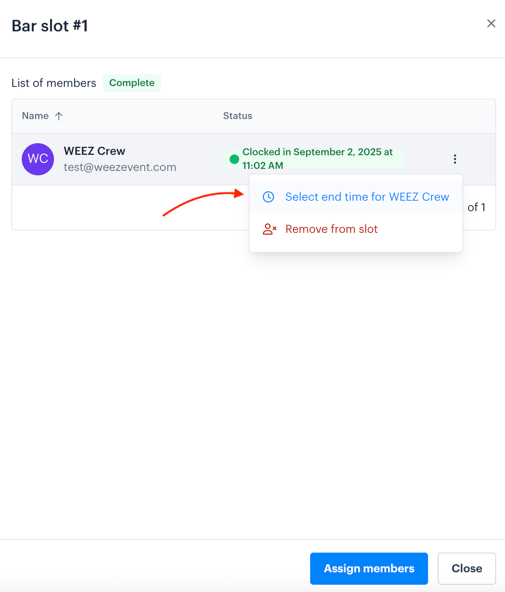Viewport: 505px width, 592px height.
Task: Click the clock icon in the dropdown menu
Action: (x=268, y=197)
